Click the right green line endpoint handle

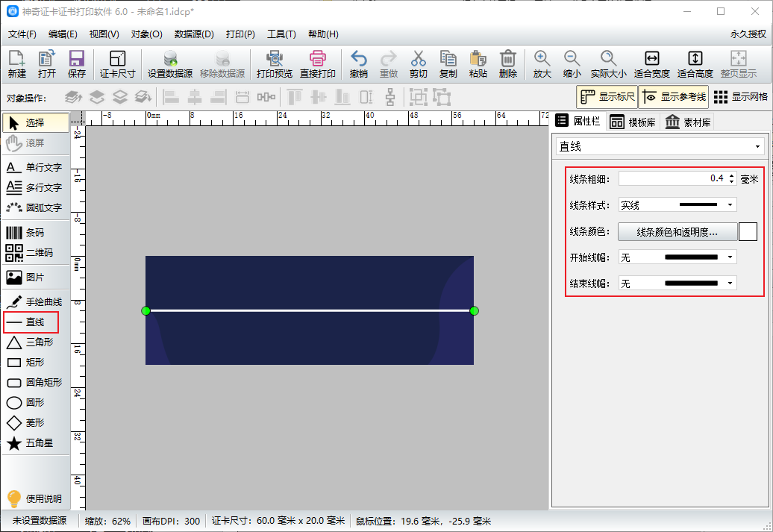click(475, 310)
